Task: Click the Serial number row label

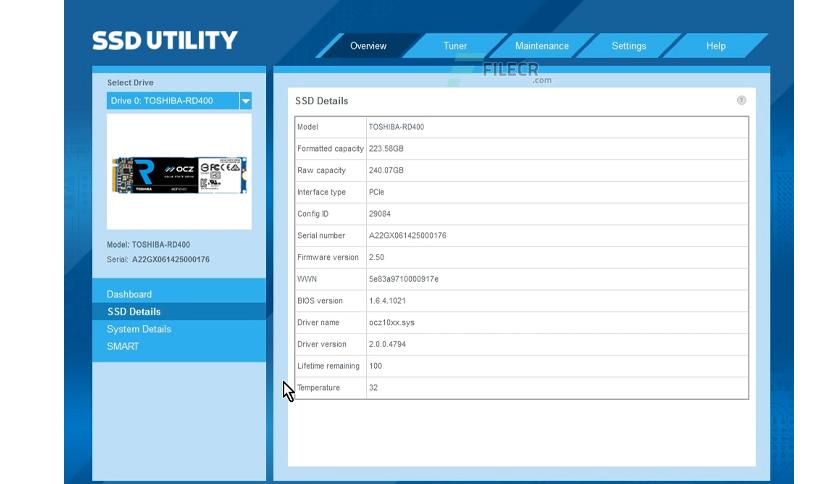Action: [321, 236]
